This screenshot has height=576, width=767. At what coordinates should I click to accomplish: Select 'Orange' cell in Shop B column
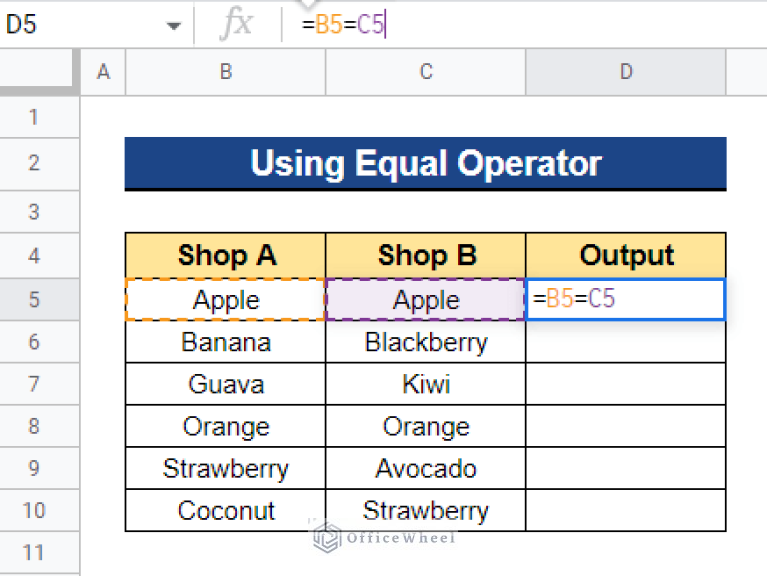coord(426,426)
